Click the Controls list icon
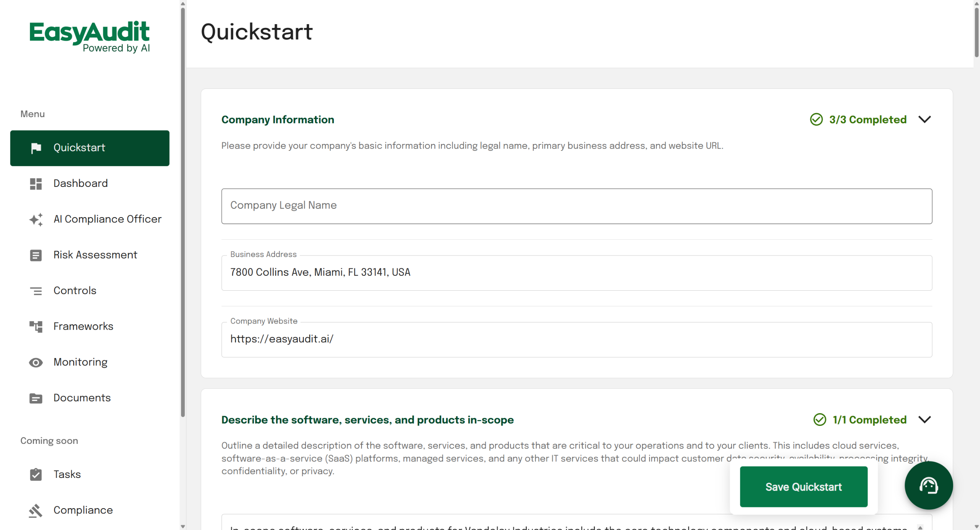The height and width of the screenshot is (530, 980). [x=36, y=291]
